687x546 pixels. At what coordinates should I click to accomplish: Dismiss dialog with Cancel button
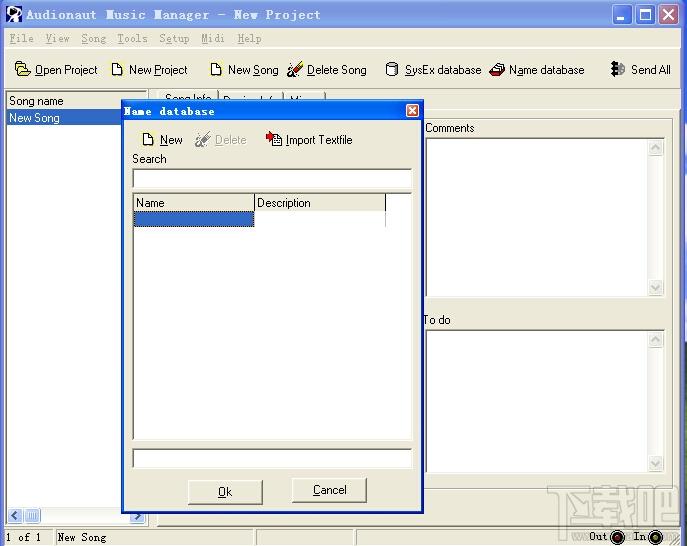(x=329, y=490)
